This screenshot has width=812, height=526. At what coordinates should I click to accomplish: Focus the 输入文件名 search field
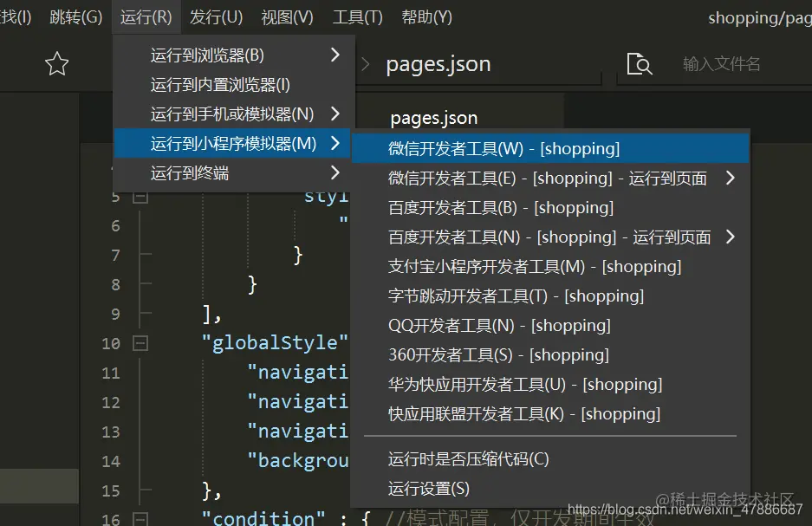coord(721,64)
